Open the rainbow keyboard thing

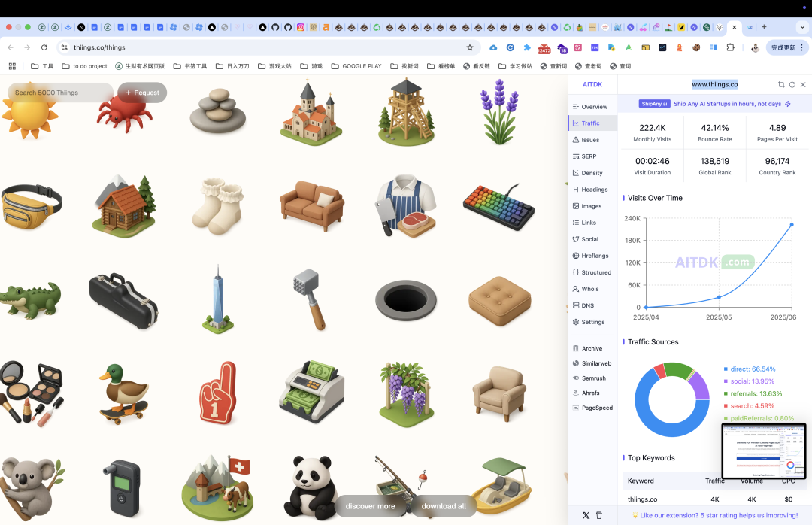[498, 206]
